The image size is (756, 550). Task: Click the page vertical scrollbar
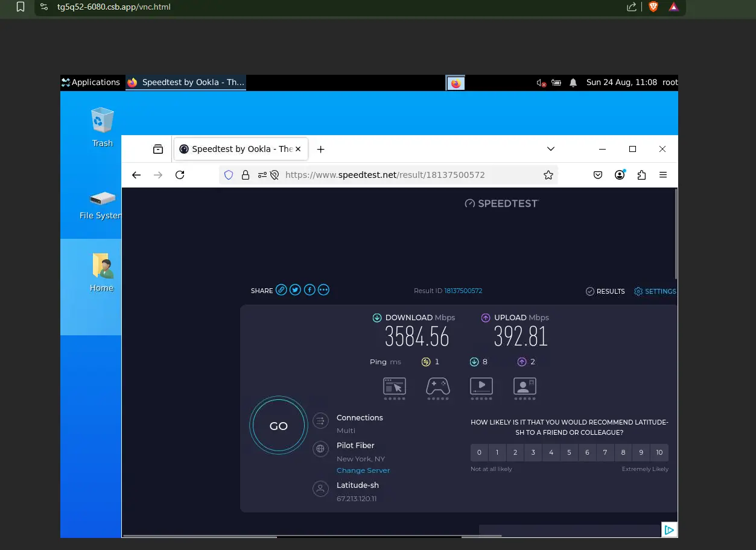[675, 234]
